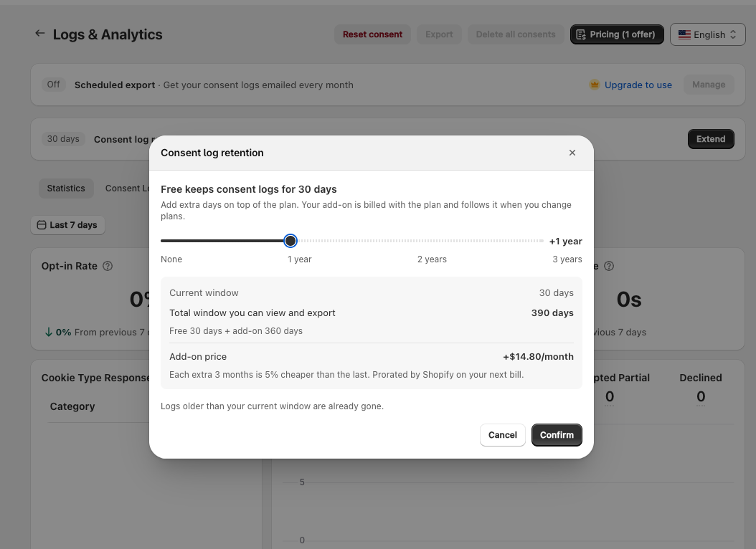756x549 pixels.
Task: Click the Opt-in Rate heading
Action: point(70,266)
